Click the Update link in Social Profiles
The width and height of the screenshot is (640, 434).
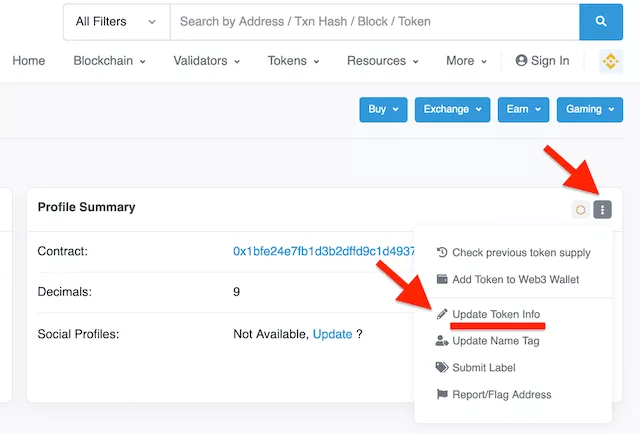(x=332, y=334)
